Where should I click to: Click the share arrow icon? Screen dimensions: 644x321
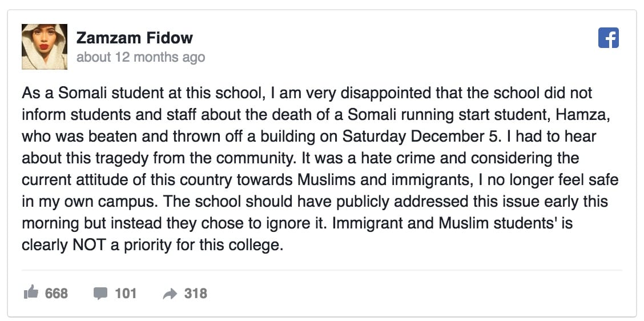pos(170,294)
